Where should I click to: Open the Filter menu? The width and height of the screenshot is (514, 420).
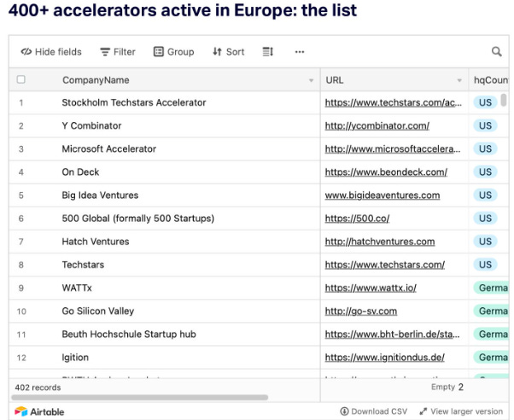click(x=118, y=52)
